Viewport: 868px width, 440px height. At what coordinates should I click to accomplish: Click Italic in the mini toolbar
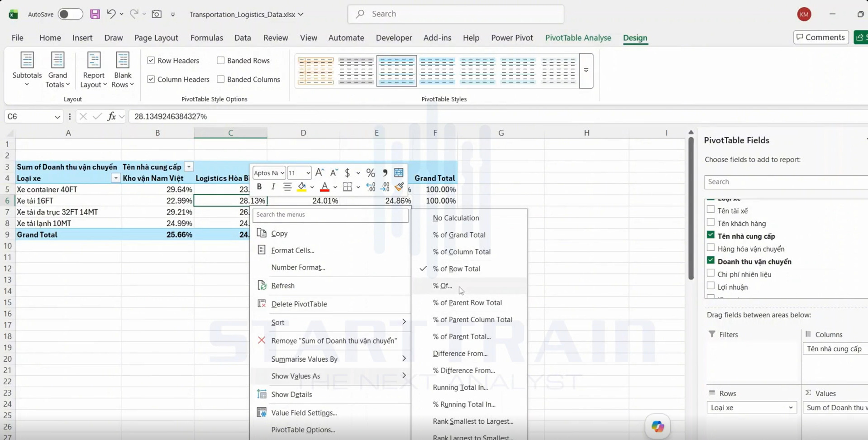click(x=273, y=187)
